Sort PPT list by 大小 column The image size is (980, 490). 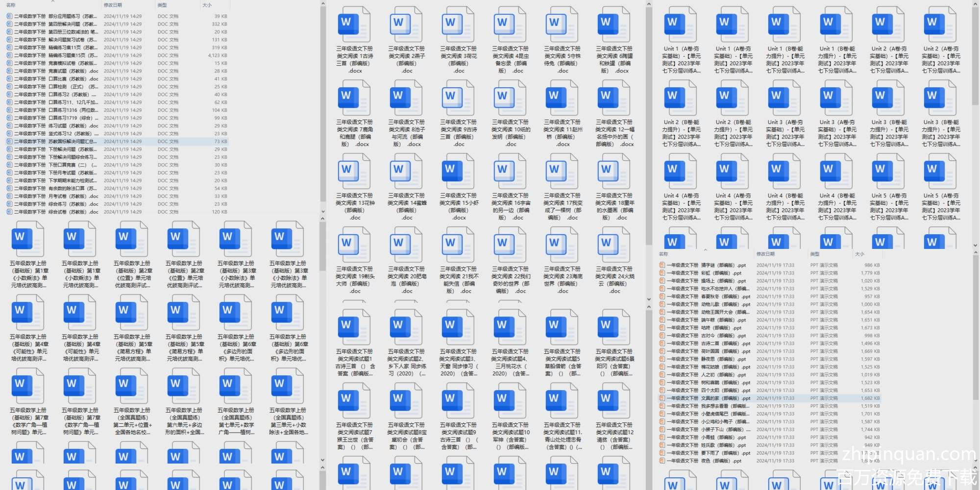(859, 254)
